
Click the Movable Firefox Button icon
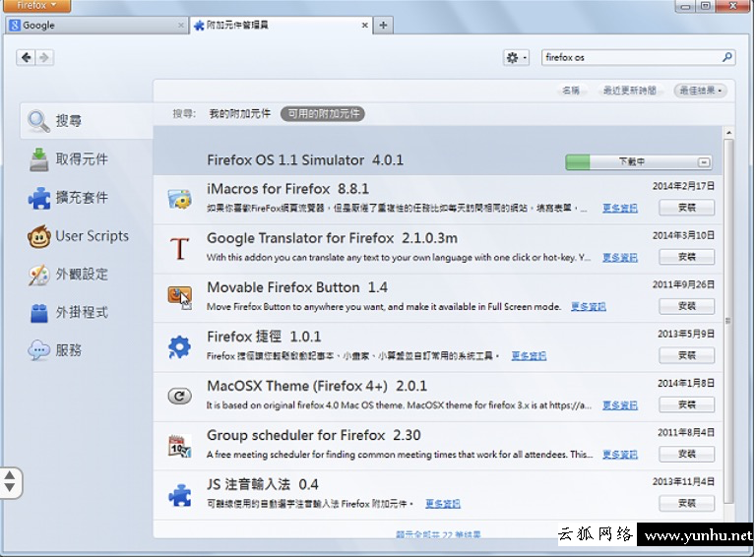coord(180,297)
